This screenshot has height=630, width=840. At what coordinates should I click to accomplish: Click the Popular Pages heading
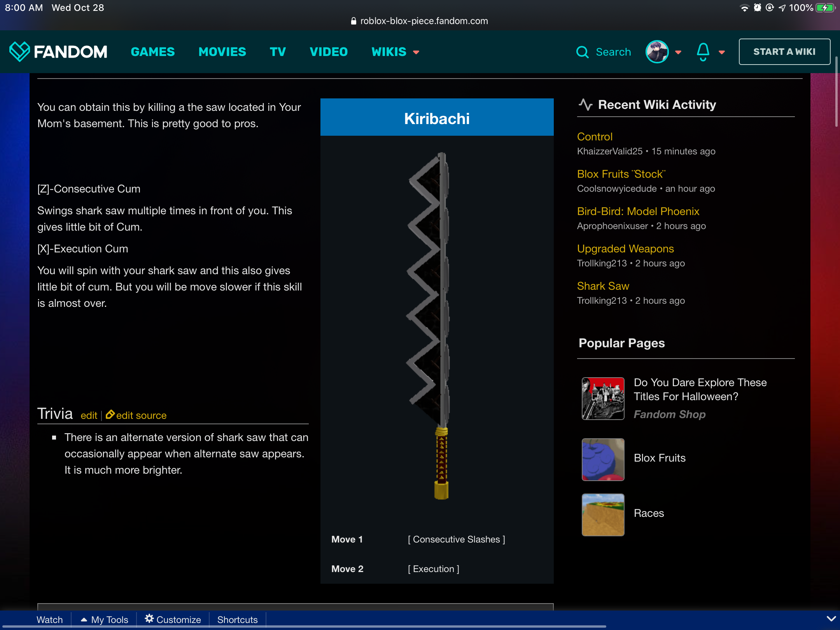(621, 343)
